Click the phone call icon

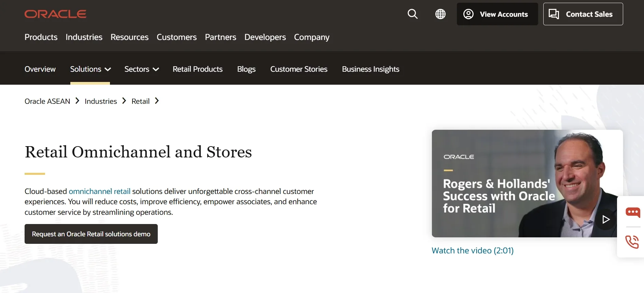coord(632,242)
